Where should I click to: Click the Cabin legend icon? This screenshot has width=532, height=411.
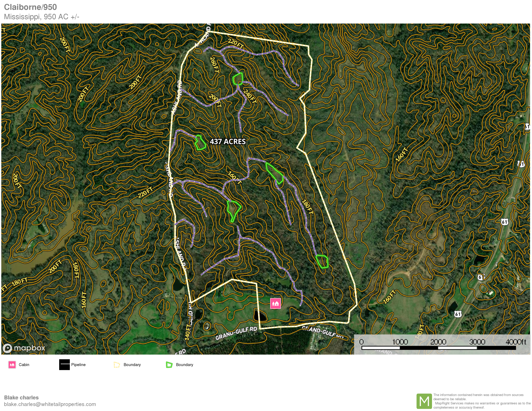pyautogui.click(x=12, y=364)
